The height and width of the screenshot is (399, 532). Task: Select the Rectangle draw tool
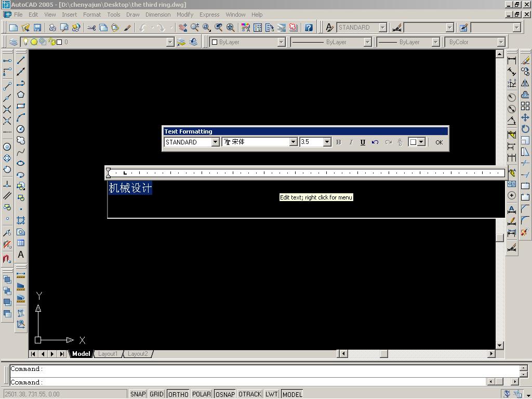[21, 106]
